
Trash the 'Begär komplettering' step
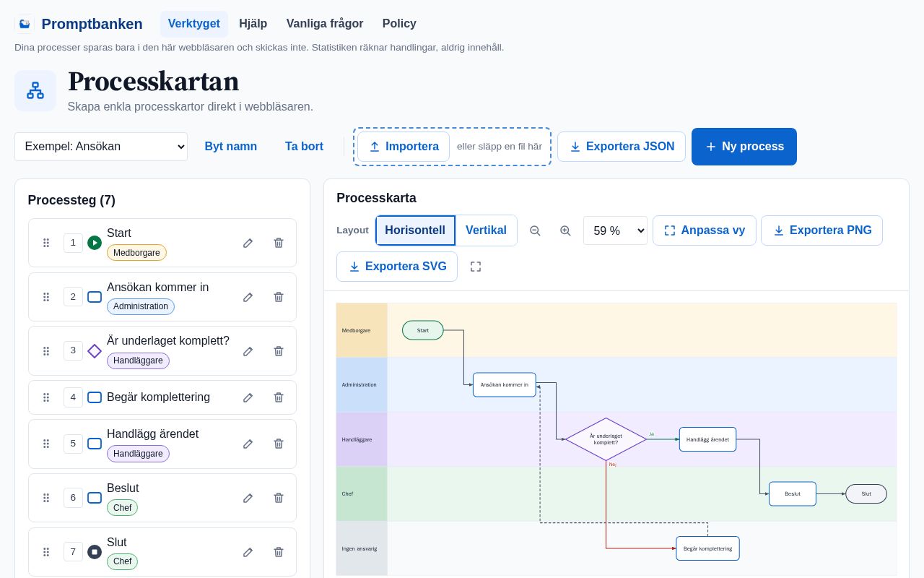(x=279, y=397)
